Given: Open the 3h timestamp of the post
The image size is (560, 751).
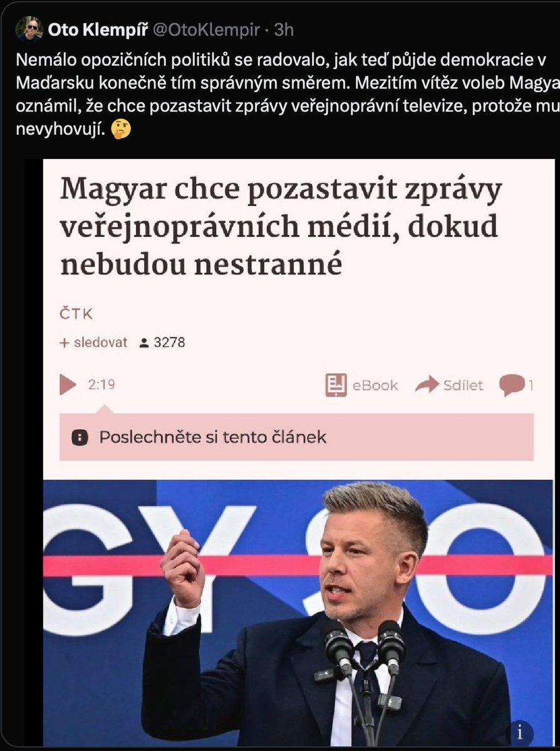Looking at the screenshot, I should click(284, 30).
